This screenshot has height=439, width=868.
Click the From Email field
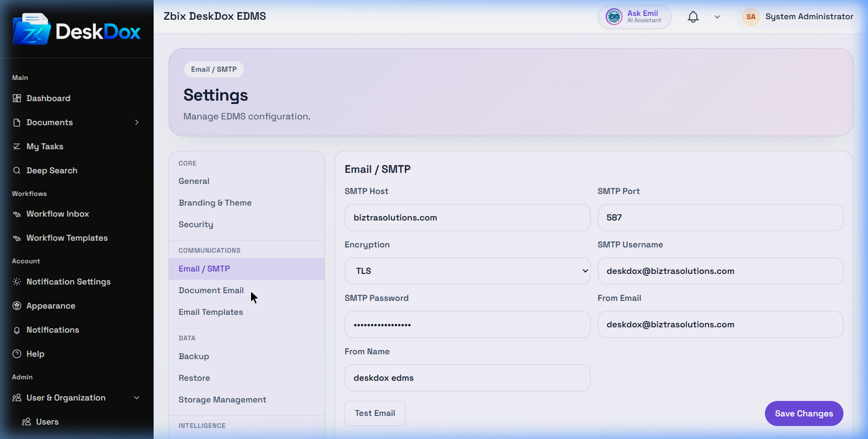point(720,324)
